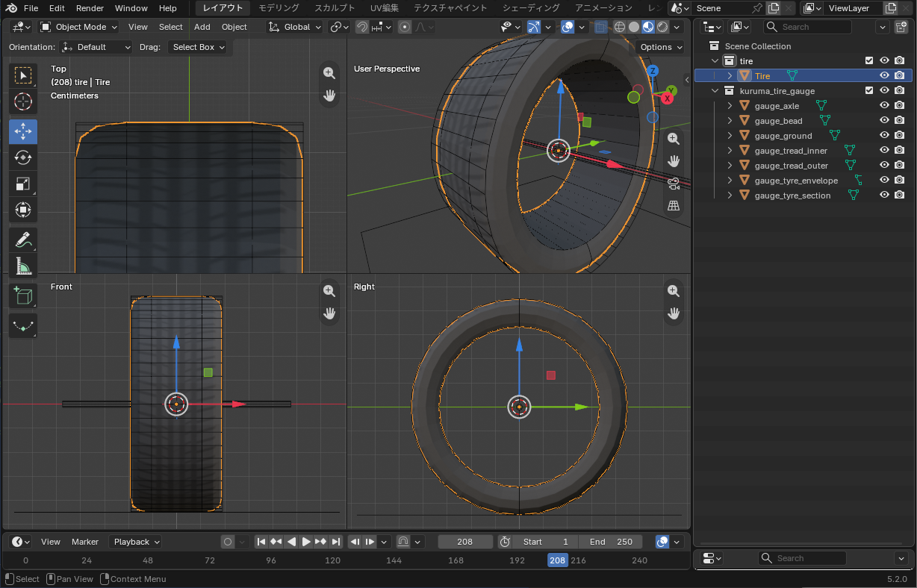Image resolution: width=917 pixels, height=588 pixels.
Task: Open the Object Mode dropdown
Action: tap(78, 27)
